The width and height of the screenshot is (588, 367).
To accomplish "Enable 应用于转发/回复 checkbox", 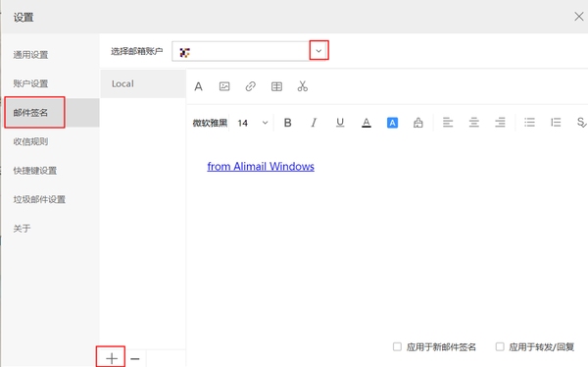I will pos(500,346).
